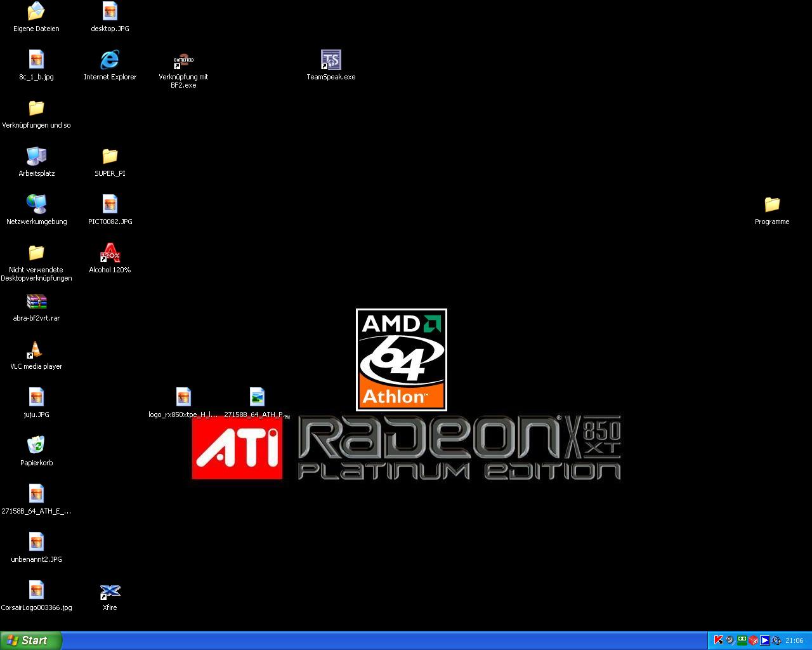Click the taskbar clock showing 21:06

(794, 640)
